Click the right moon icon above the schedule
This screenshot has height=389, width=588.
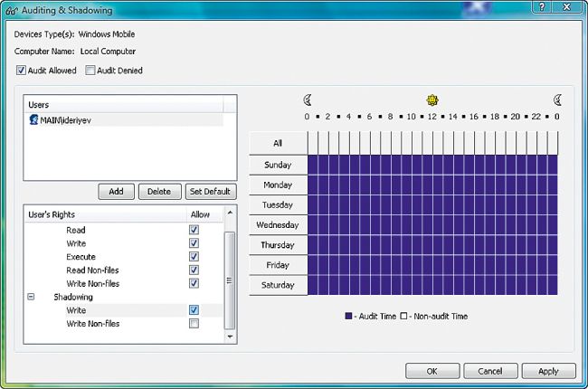click(557, 100)
